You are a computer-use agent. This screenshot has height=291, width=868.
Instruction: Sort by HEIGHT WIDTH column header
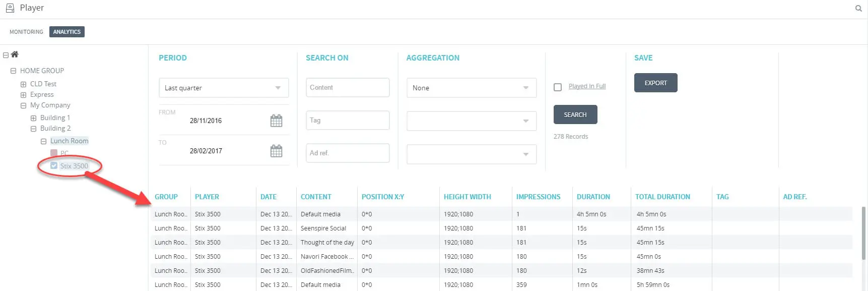tap(468, 197)
